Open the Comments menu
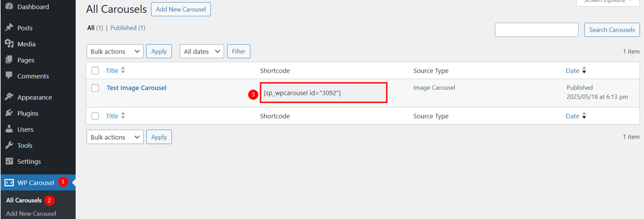The height and width of the screenshot is (219, 644). click(38, 76)
